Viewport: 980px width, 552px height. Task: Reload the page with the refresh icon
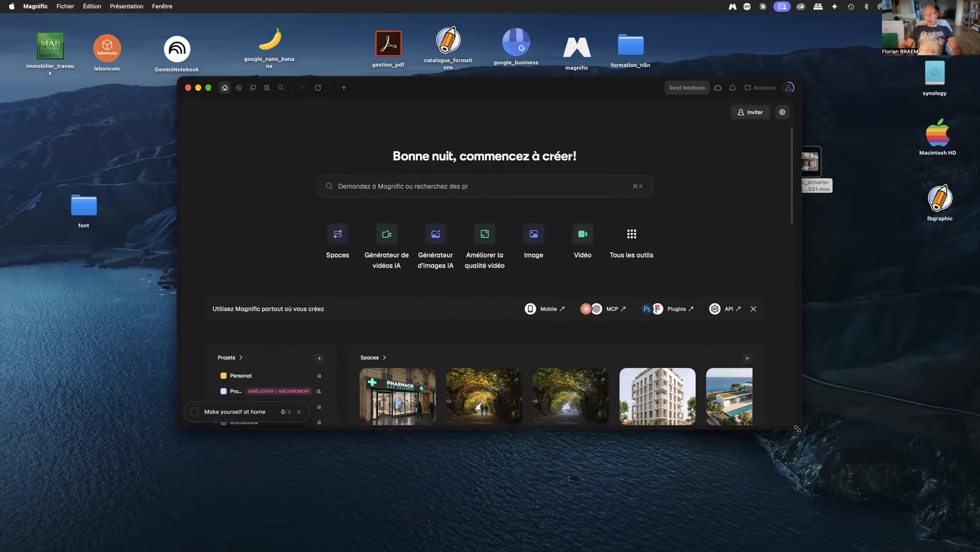318,88
